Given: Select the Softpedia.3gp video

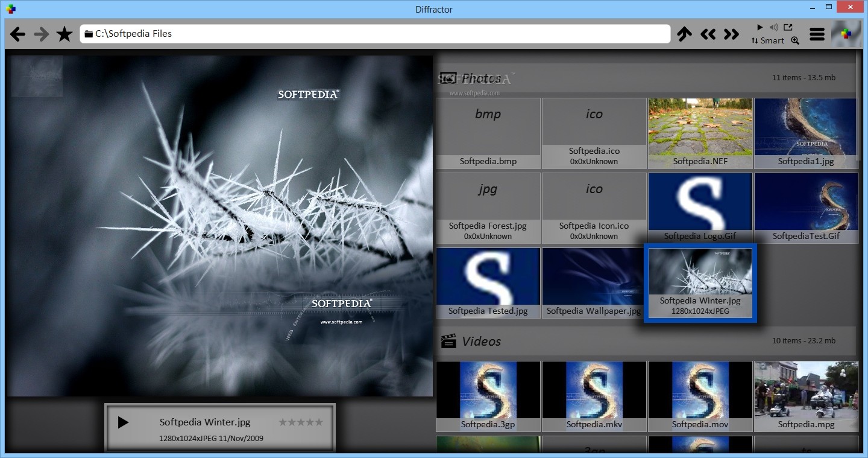Looking at the screenshot, I should [x=488, y=396].
